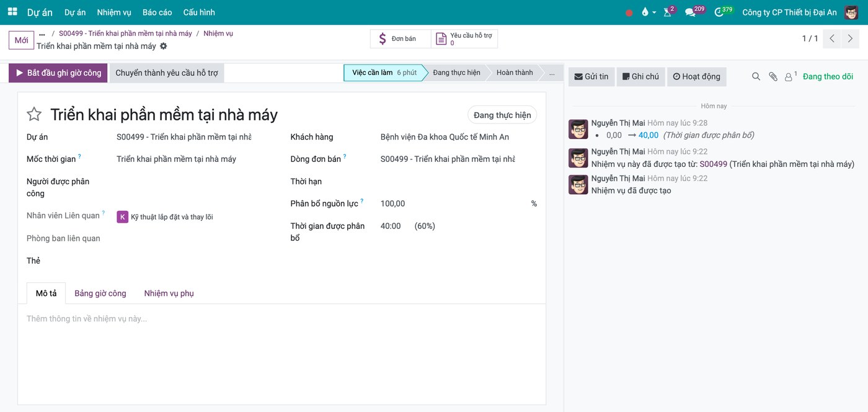The width and height of the screenshot is (868, 412).
Task: Open the main apps grid menu
Action: click(x=12, y=12)
